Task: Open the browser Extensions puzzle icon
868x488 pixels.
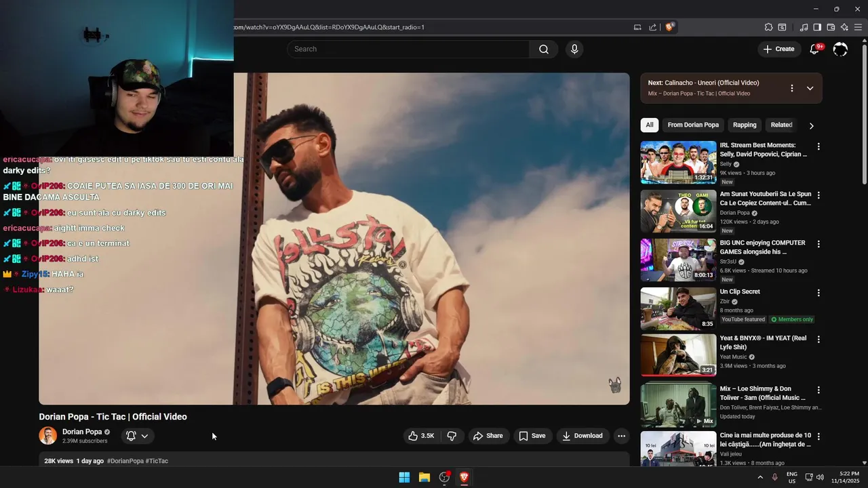Action: (768, 27)
